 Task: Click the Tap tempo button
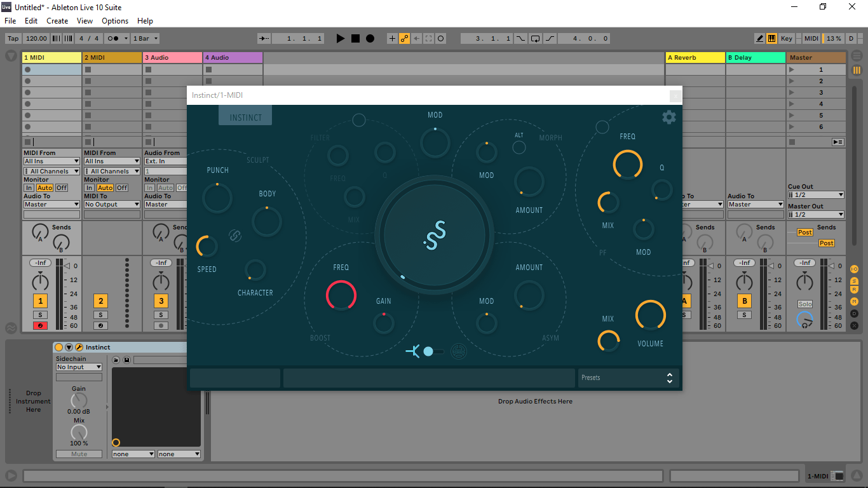pyautogui.click(x=13, y=38)
